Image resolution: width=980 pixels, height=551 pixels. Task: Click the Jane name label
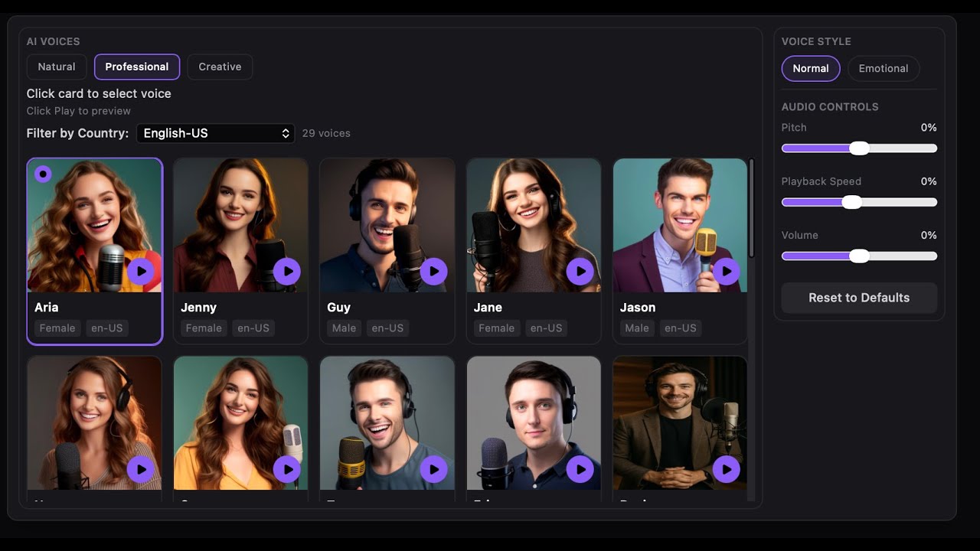(488, 308)
